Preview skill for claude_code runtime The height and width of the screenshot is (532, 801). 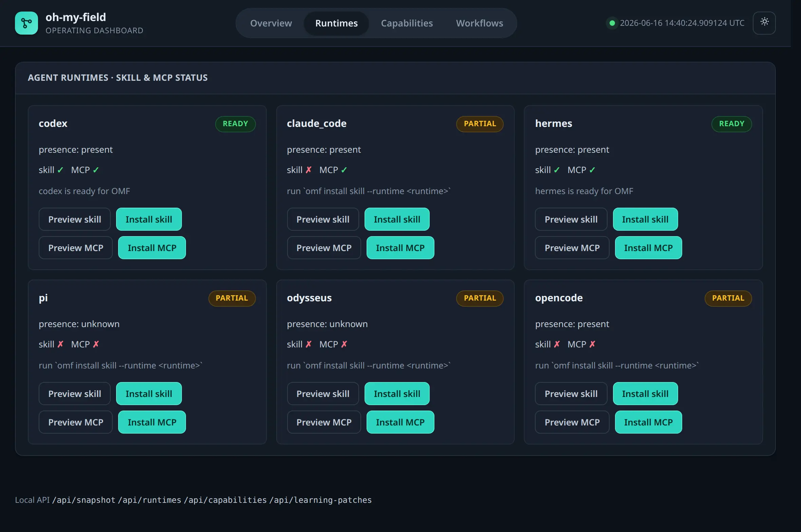(x=323, y=219)
